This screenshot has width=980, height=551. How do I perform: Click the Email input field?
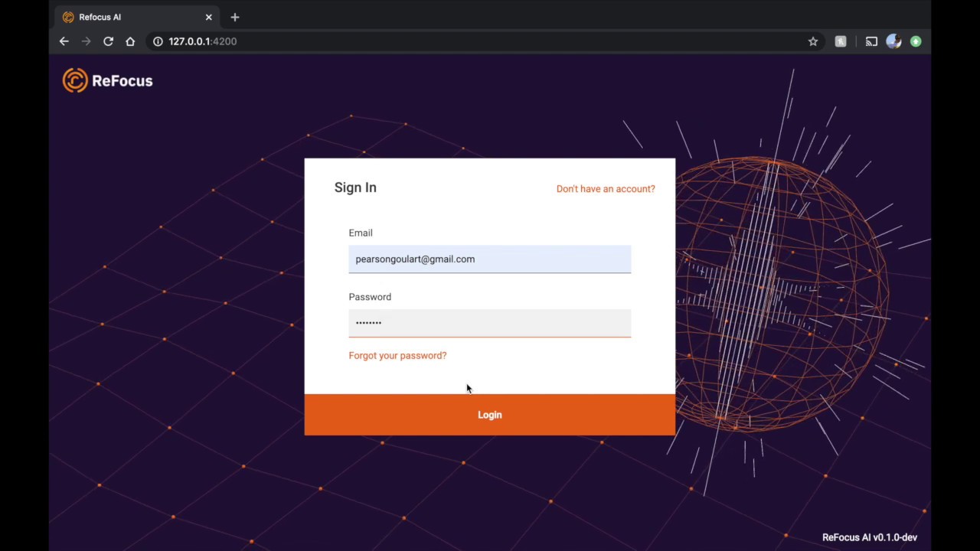point(490,259)
